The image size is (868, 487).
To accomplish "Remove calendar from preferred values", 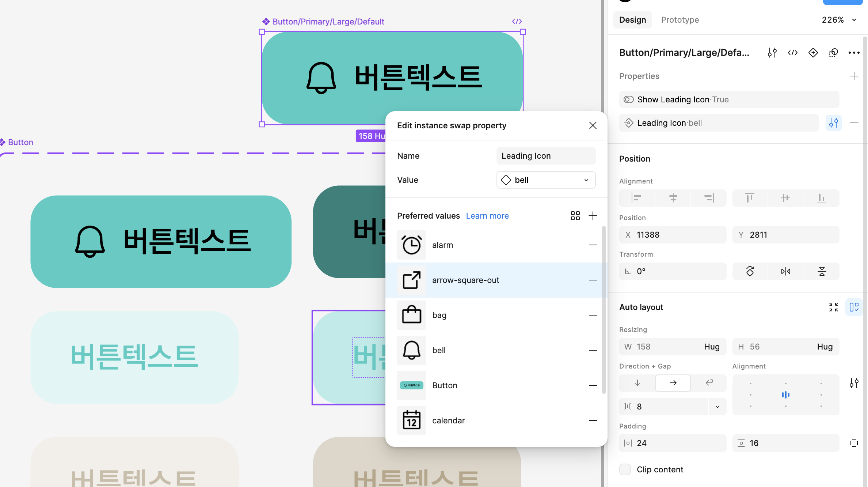I will coord(593,420).
